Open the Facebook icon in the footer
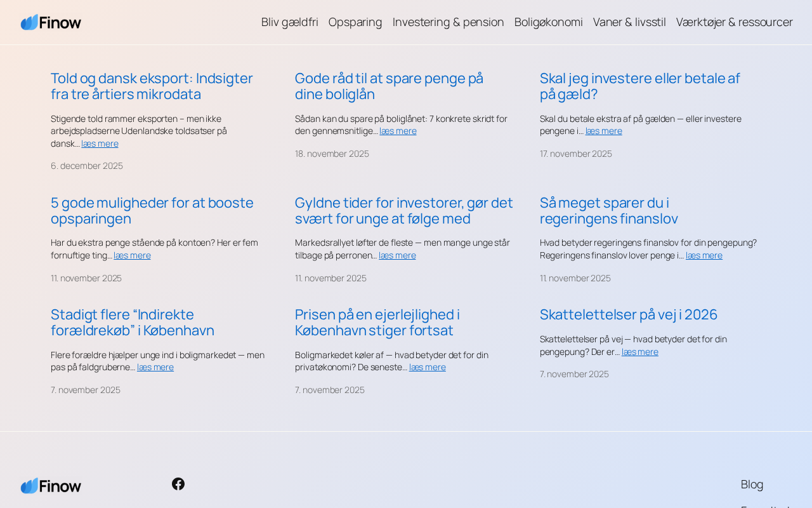Screen dimensions: 812x508 tap(178, 484)
